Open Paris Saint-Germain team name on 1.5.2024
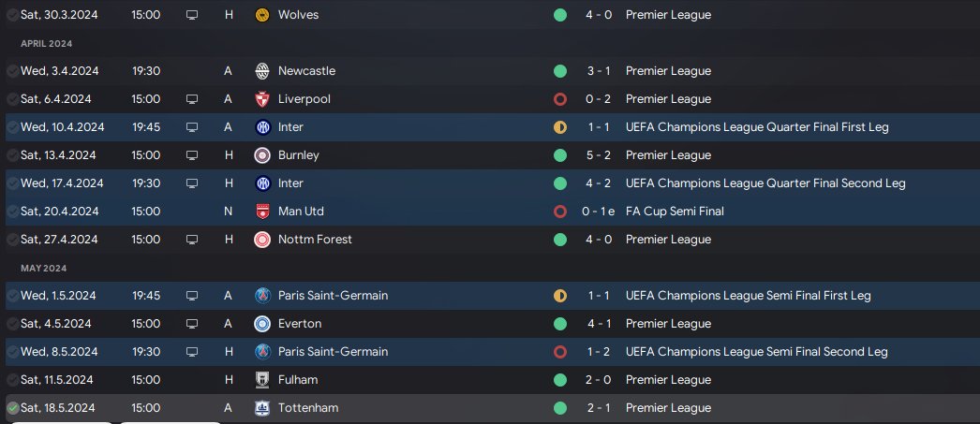The image size is (980, 424). (333, 296)
